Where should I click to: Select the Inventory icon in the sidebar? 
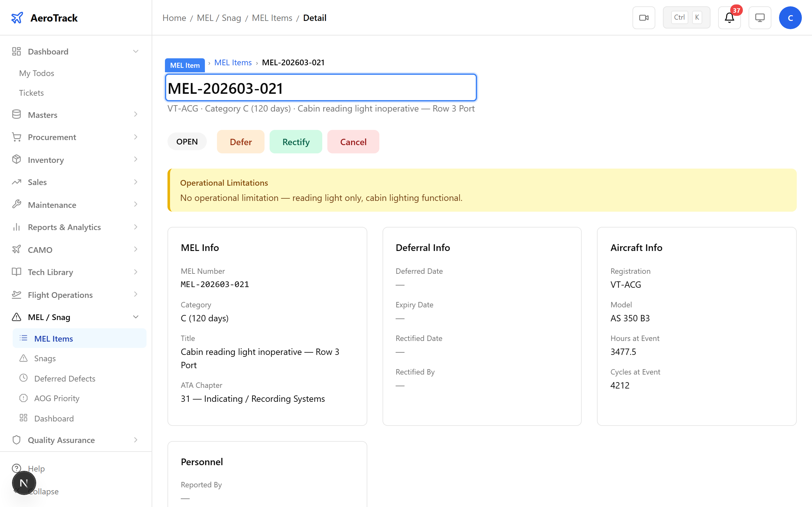coord(16,160)
